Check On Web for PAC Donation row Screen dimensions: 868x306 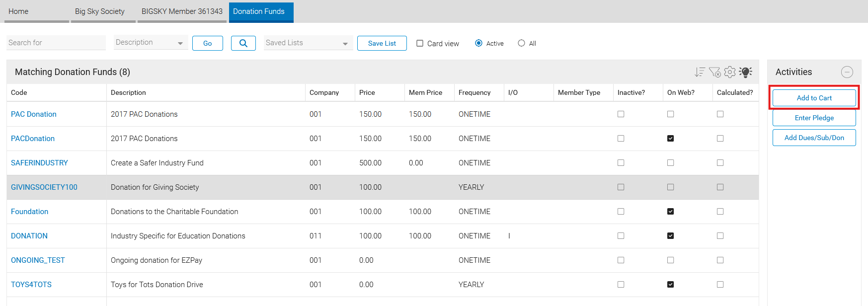tap(670, 114)
